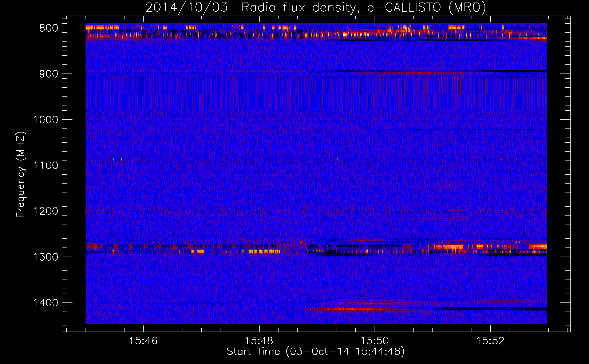
Task: Click the 15:46 time tick label
Action: (x=143, y=341)
